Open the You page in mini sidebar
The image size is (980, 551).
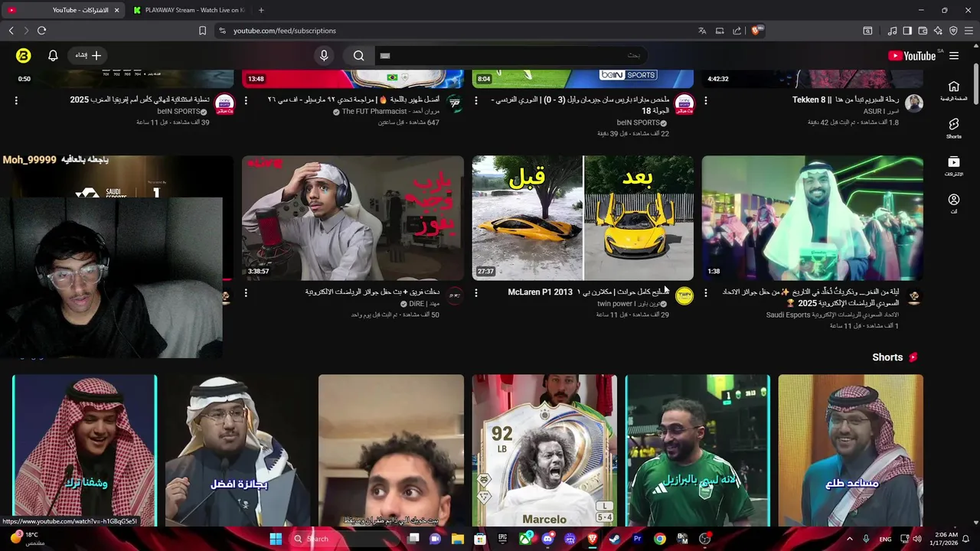coord(954,204)
